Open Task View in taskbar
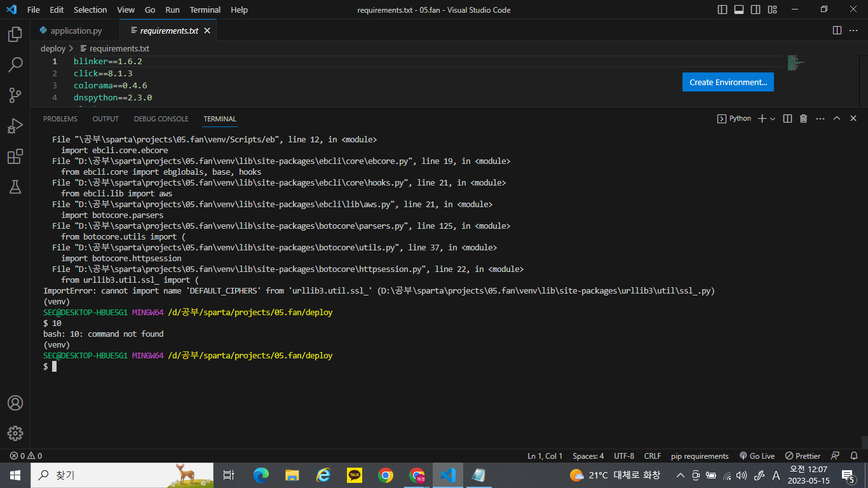Screen dimensions: 868x488 point(229,475)
